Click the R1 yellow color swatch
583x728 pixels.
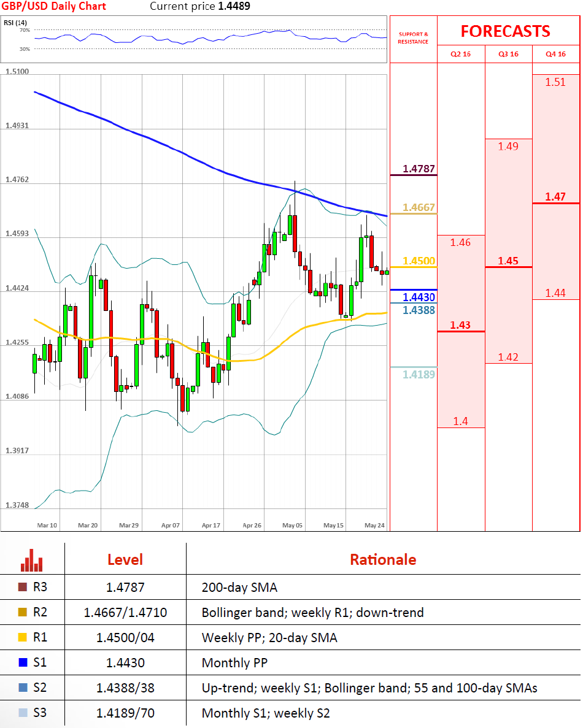click(x=22, y=637)
